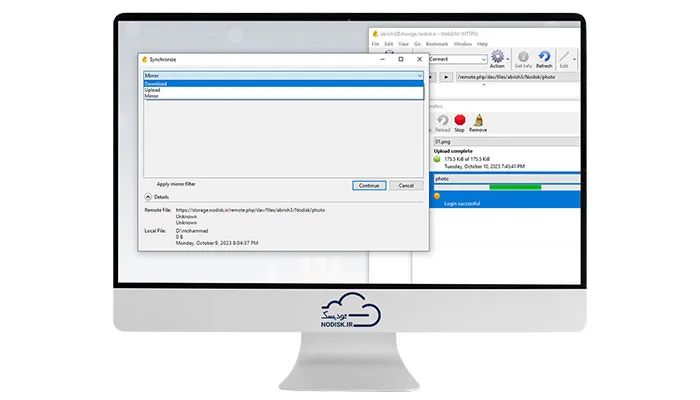Viewport: 700px width, 400px height.
Task: Remove the transfer with the broom icon
Action: tap(478, 123)
